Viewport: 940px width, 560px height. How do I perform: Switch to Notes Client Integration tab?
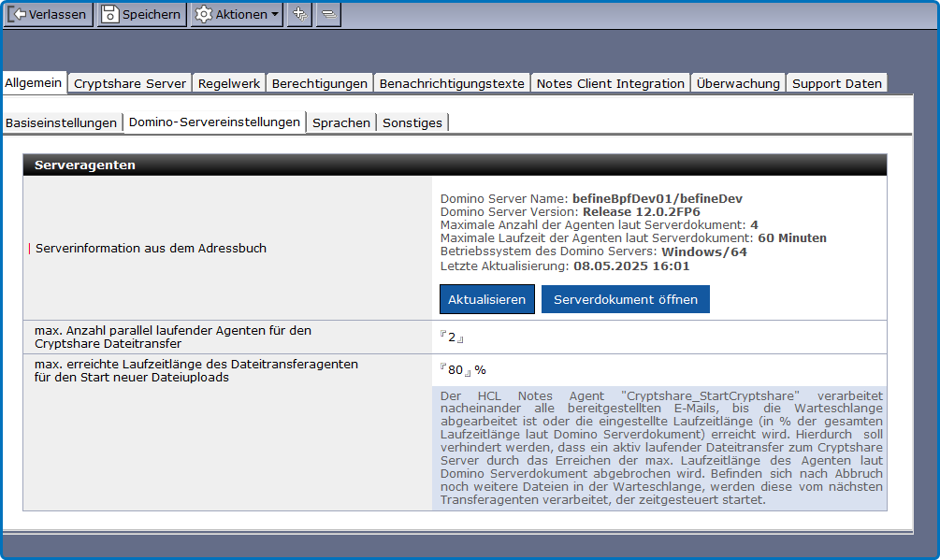(x=610, y=83)
